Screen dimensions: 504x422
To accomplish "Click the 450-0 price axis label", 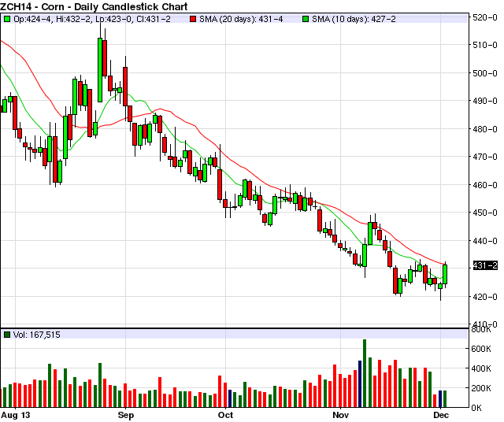I will (485, 213).
